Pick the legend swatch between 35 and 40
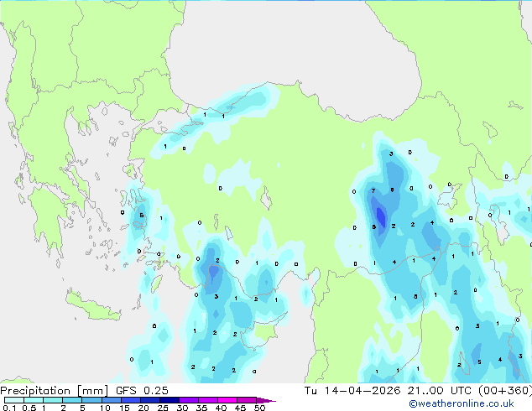Viewport: 532px width, 411px height. (x=208, y=400)
